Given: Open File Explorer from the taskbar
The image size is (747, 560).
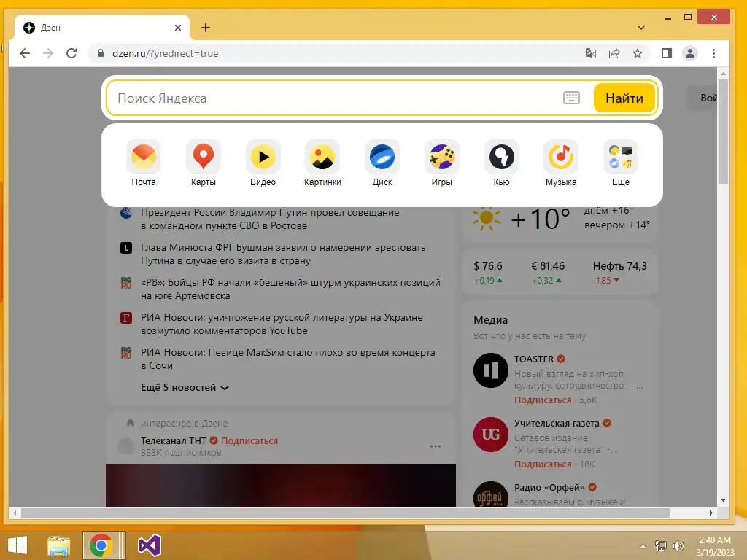Looking at the screenshot, I should [x=58, y=545].
